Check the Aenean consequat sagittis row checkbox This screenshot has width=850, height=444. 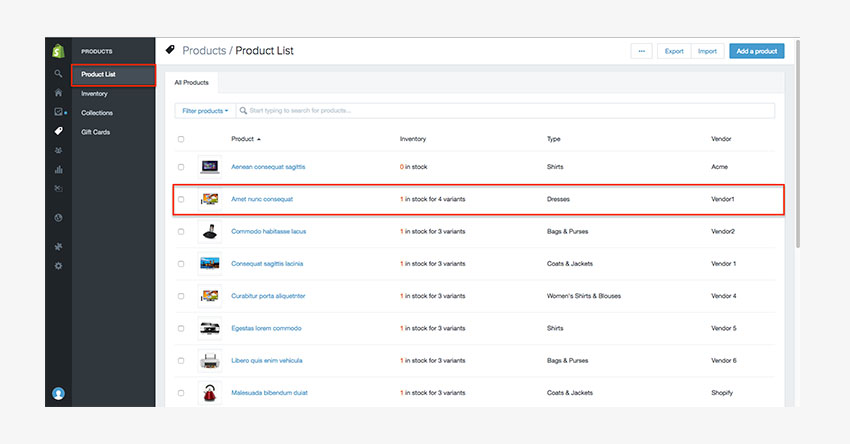(181, 167)
